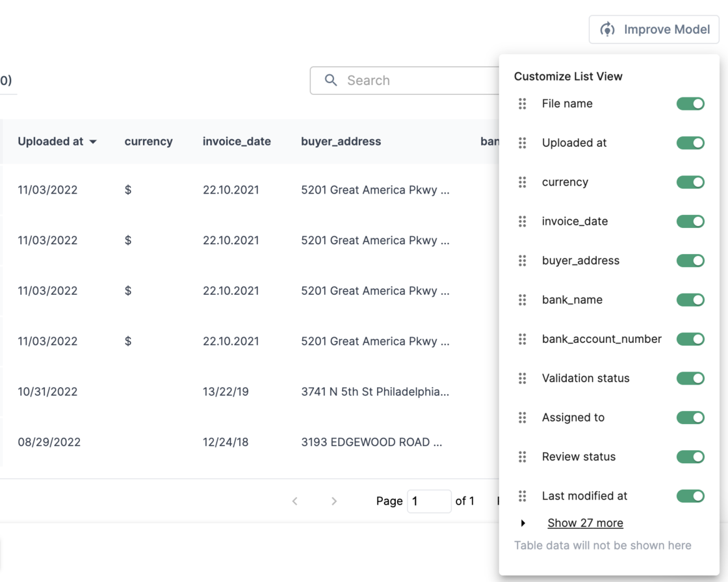Toggle off the Last modified at column

pyautogui.click(x=690, y=496)
